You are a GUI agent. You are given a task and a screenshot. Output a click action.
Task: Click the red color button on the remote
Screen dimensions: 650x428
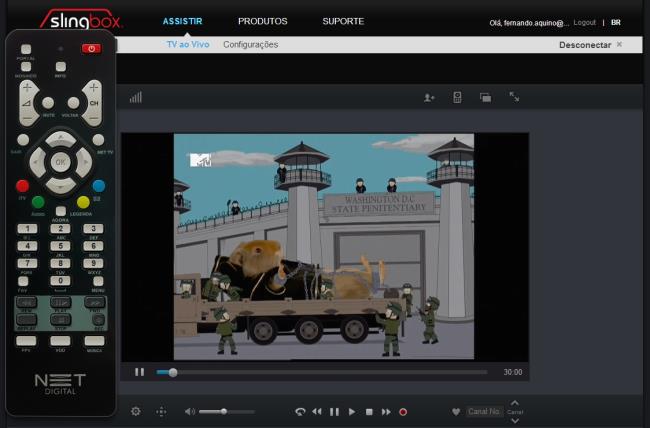22,186
